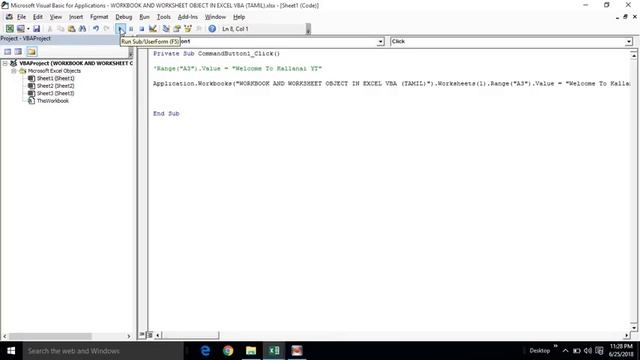Click the End Sub line in code
Viewport: 640px width, 360px height.
pos(166,113)
